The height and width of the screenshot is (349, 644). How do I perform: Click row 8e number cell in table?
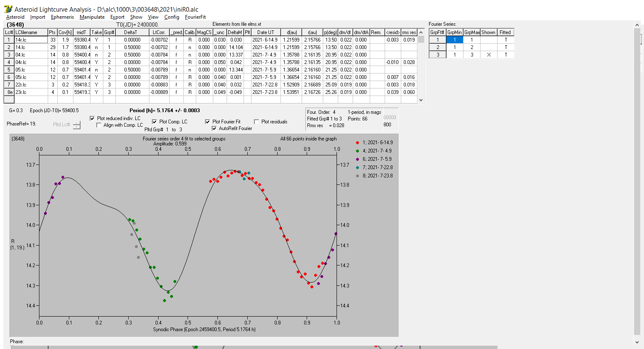point(9,92)
